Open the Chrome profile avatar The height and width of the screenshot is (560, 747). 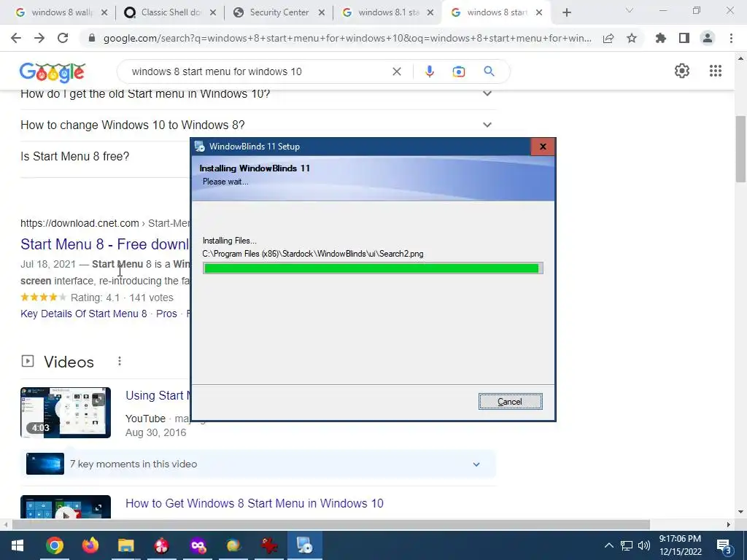click(x=708, y=38)
